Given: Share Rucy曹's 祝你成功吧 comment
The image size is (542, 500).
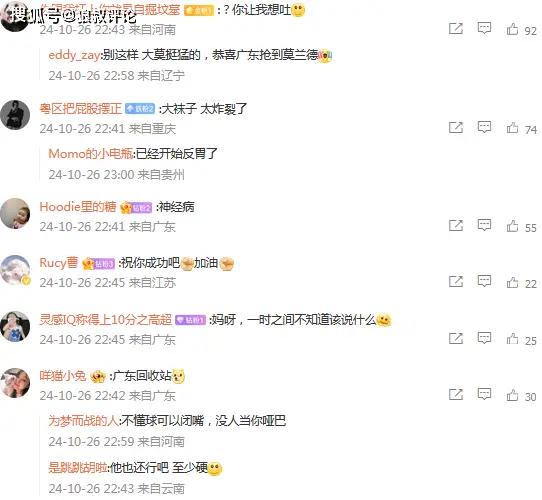Looking at the screenshot, I should click(x=456, y=281).
